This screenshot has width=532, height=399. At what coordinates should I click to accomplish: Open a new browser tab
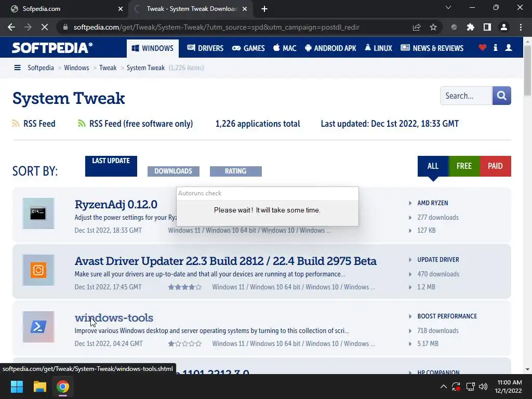(x=264, y=9)
